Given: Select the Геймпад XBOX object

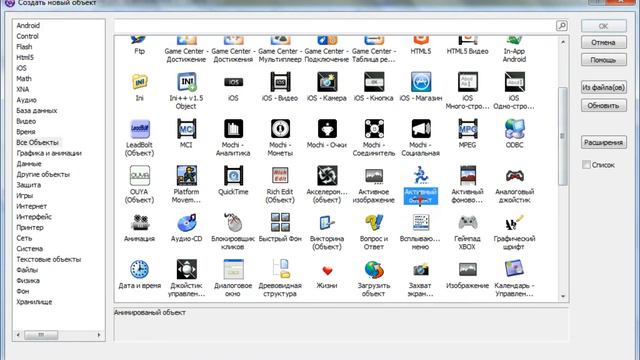Looking at the screenshot, I should pyautogui.click(x=468, y=223).
